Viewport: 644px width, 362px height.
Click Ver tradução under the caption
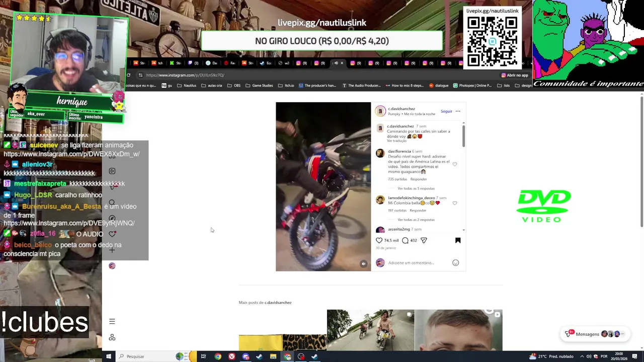click(397, 141)
